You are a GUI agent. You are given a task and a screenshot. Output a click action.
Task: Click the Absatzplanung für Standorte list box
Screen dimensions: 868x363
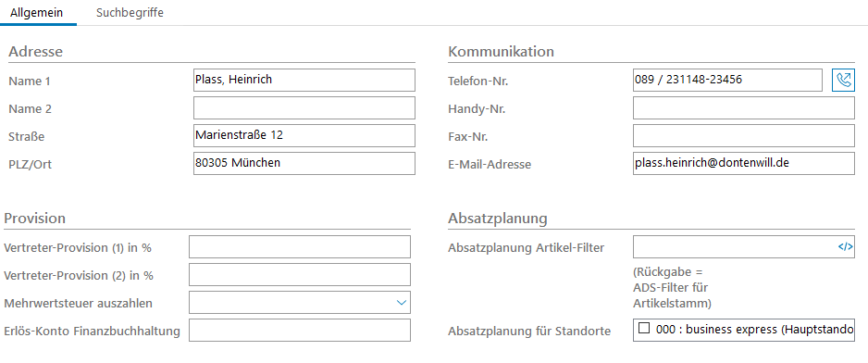point(743,330)
